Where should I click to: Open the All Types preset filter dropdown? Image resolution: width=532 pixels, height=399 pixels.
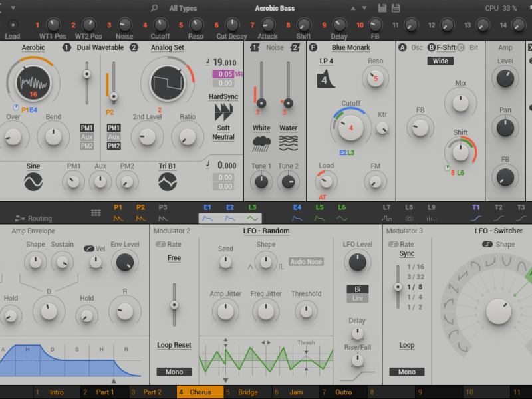coord(183,8)
